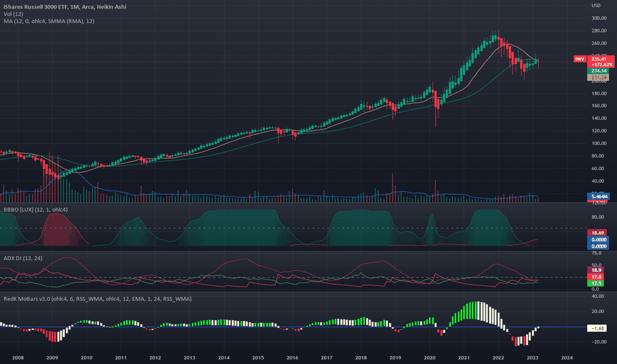The height and width of the screenshot is (364, 617).
Task: Click the 2011 time axis label
Action: pyautogui.click(x=120, y=357)
